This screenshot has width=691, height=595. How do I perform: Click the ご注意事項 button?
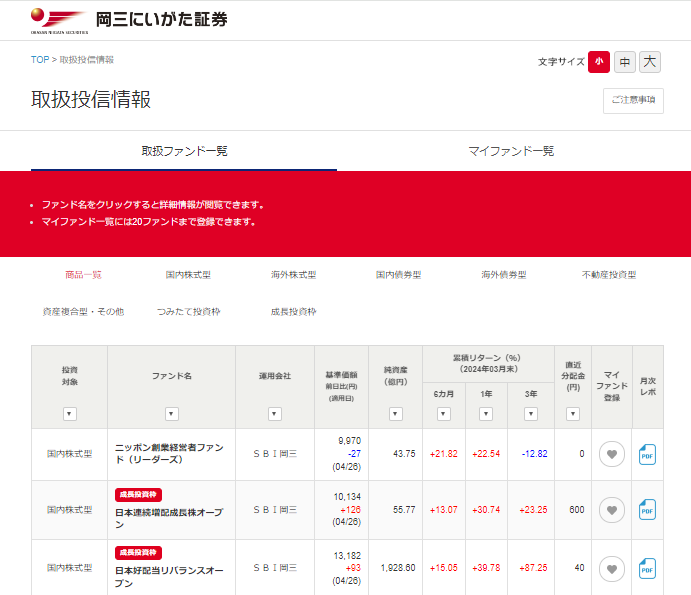[x=633, y=101]
